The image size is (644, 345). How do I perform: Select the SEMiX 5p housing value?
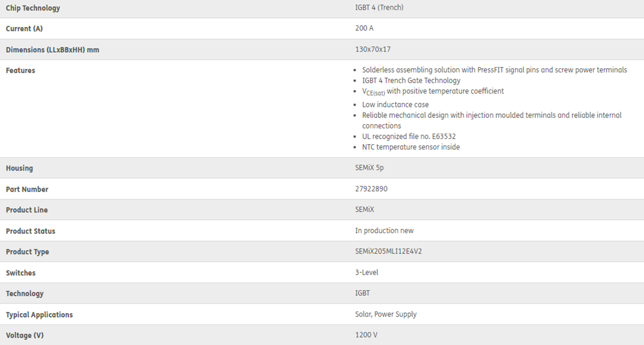[x=370, y=168]
